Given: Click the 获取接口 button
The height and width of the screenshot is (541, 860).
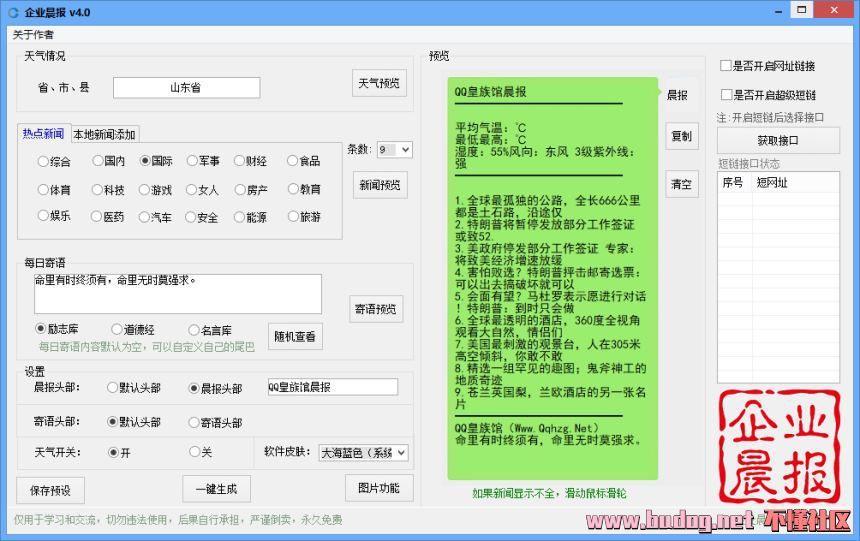Looking at the screenshot, I should click(x=777, y=141).
